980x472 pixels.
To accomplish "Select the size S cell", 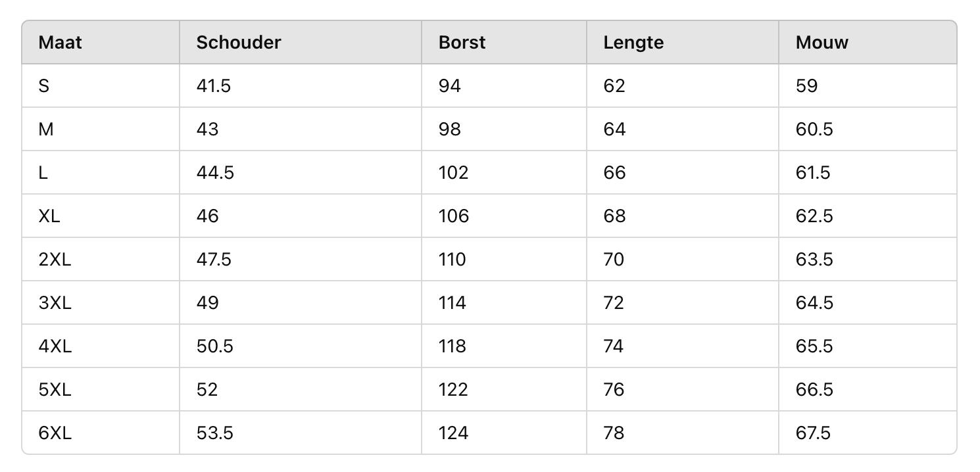I will click(44, 86).
